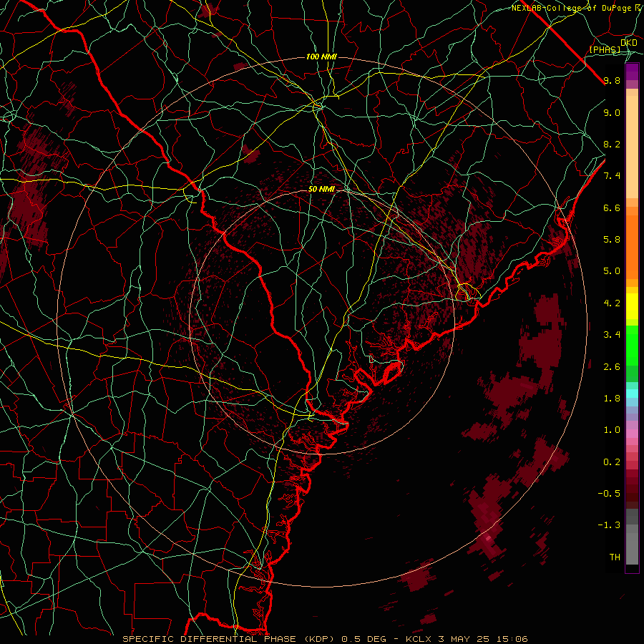
Task: Click the purple top segment of color bar
Action: [632, 72]
